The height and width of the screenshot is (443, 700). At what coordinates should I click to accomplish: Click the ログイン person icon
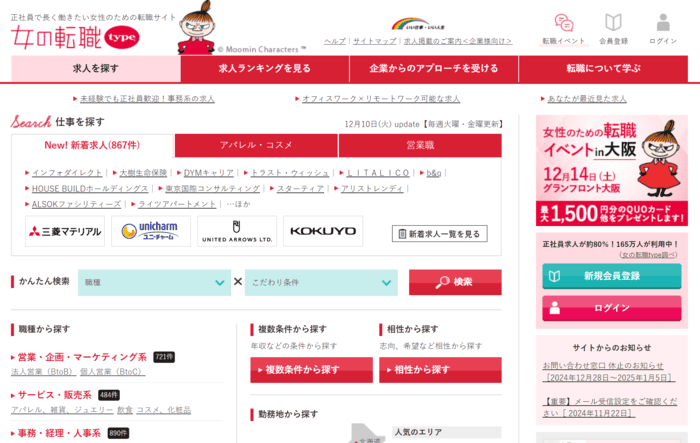pos(662,23)
